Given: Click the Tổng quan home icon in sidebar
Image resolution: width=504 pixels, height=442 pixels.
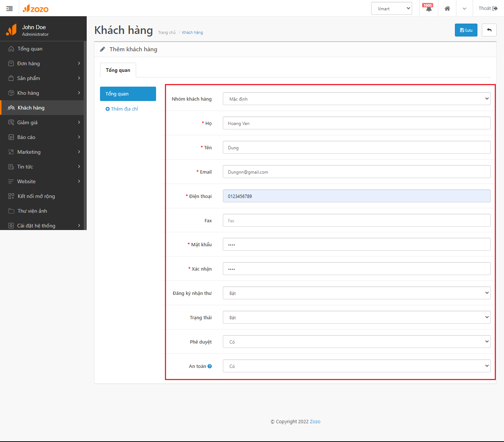Looking at the screenshot, I should tap(11, 49).
